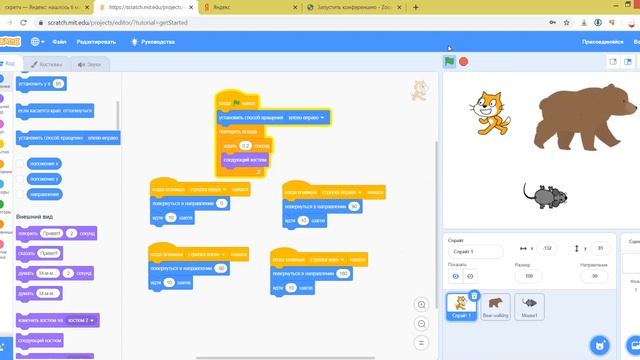Open a new browser tab
The height and width of the screenshot is (360, 640).
click(416, 7)
